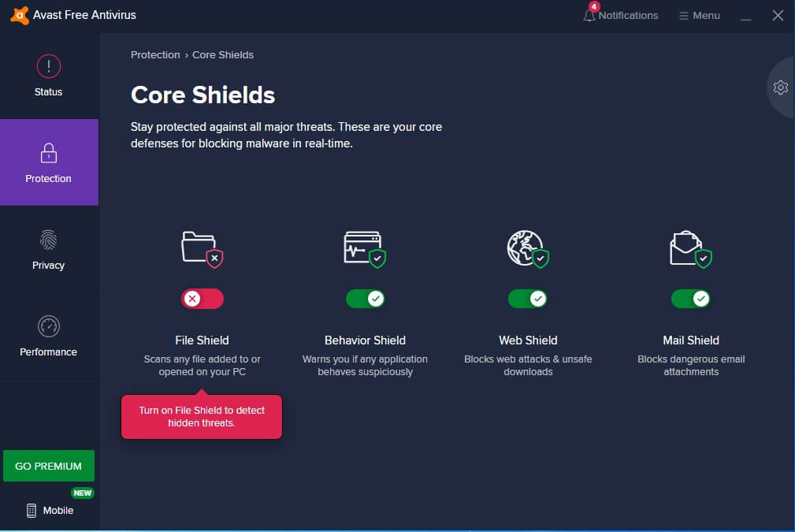Image resolution: width=795 pixels, height=532 pixels.
Task: Click the GO PREMIUM button
Action: point(49,466)
